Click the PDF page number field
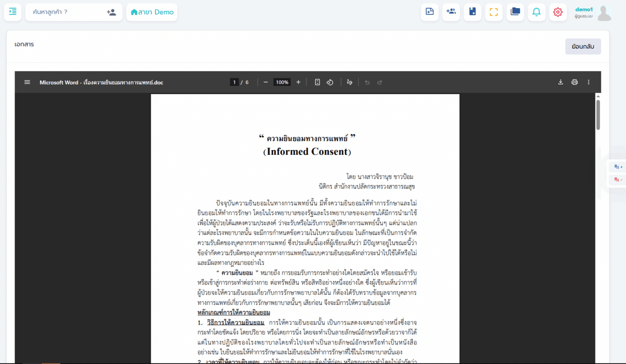626x364 pixels. tap(234, 82)
